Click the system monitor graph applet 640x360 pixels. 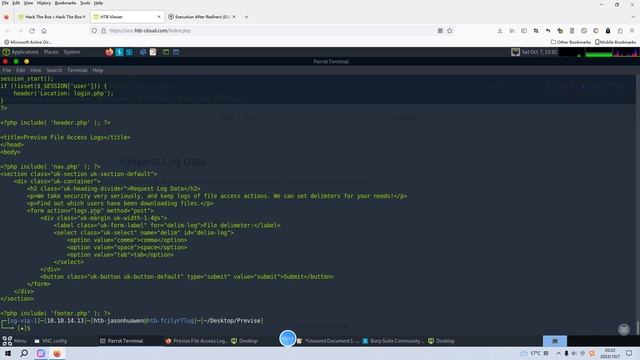[x=599, y=52]
